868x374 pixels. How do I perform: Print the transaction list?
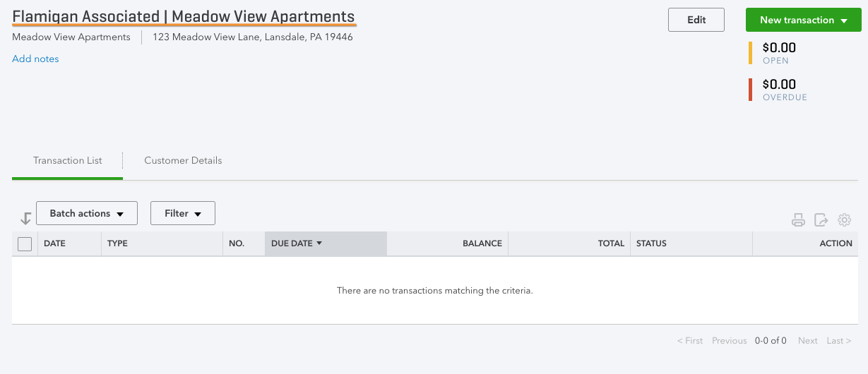tap(798, 220)
